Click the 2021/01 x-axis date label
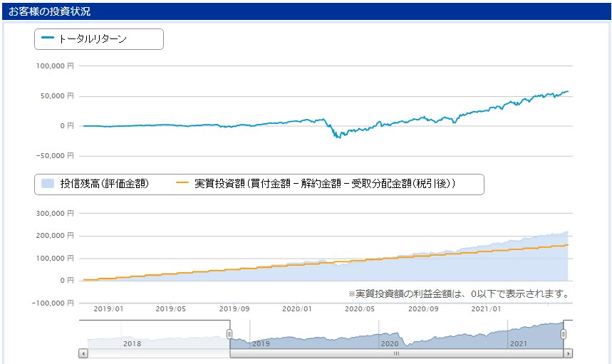 486,309
